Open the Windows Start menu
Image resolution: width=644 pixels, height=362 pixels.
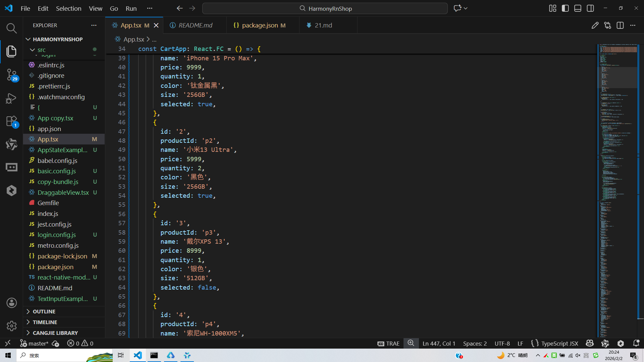tap(8, 355)
